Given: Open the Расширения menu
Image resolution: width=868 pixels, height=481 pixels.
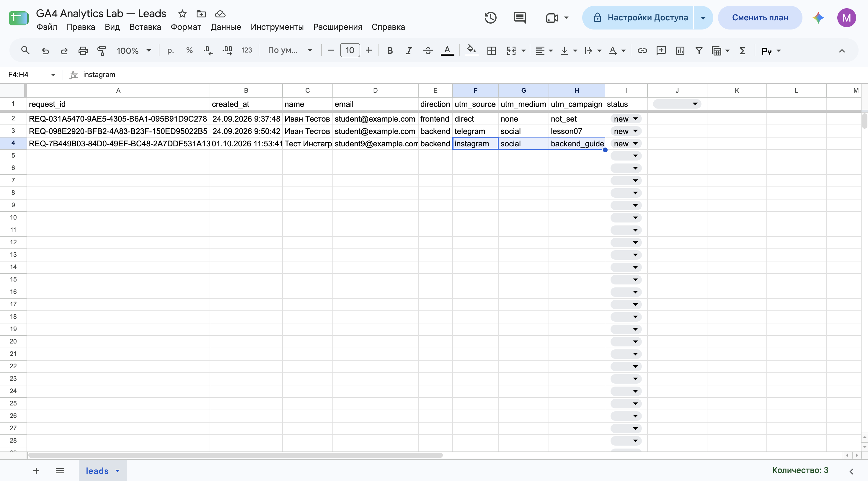Looking at the screenshot, I should click(338, 27).
